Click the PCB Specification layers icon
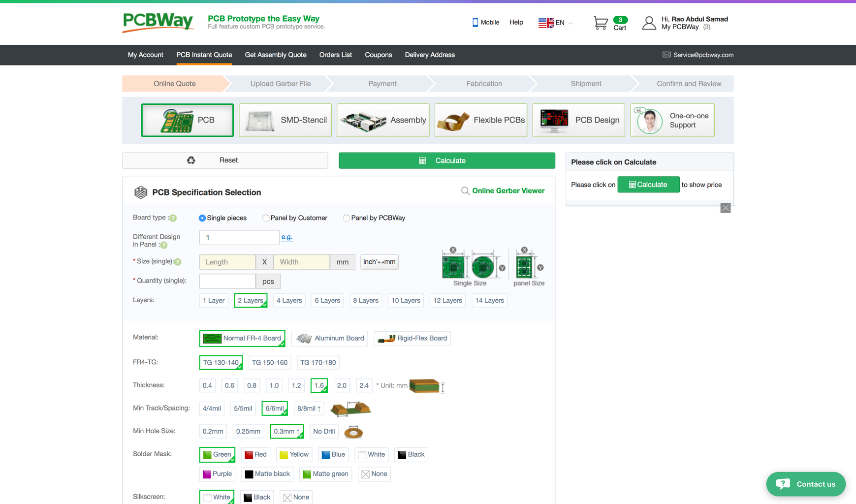 point(141,192)
